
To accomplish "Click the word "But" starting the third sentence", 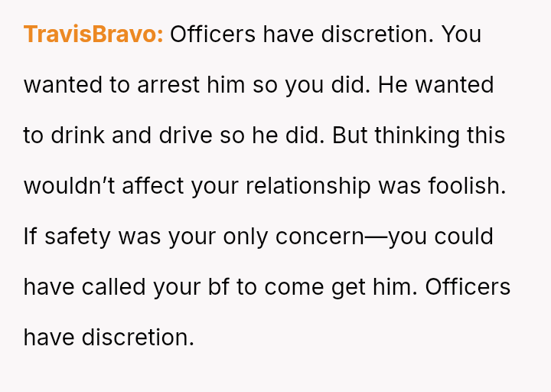I will 350,136.
